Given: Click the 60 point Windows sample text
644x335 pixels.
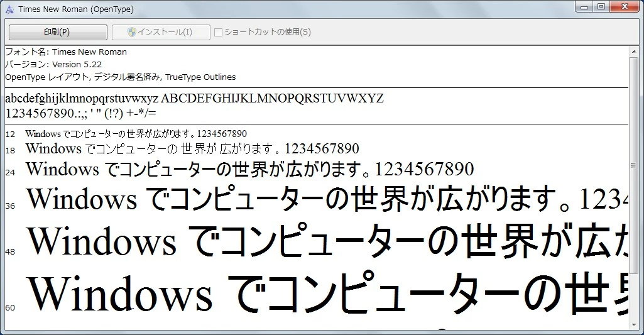Looking at the screenshot, I should (327, 293).
